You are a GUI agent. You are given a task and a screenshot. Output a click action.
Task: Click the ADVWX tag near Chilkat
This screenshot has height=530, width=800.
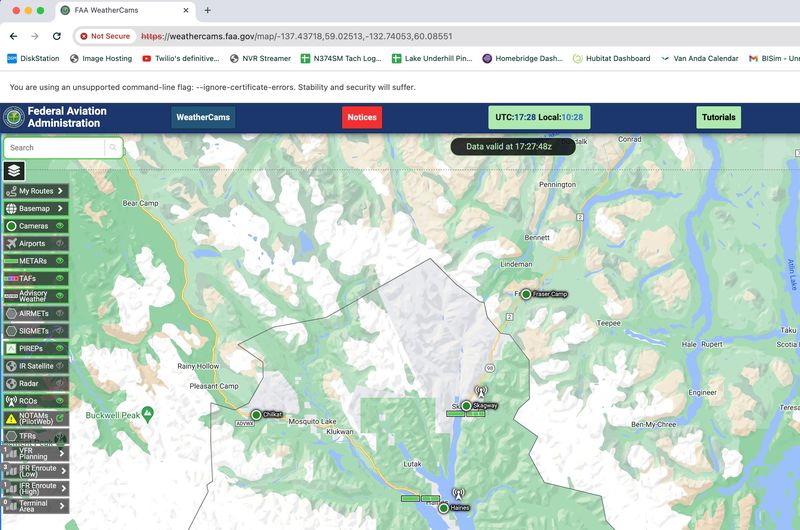(245, 423)
